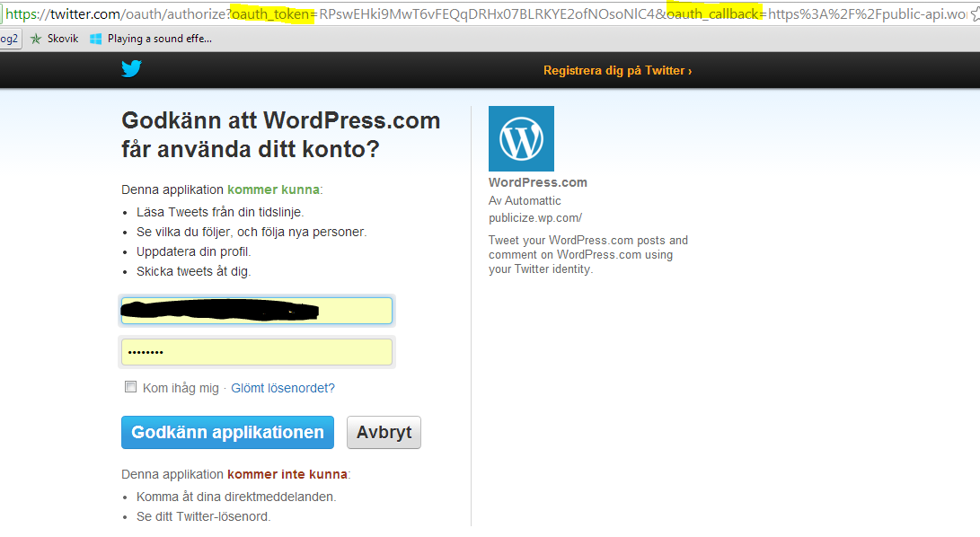
Task: Tick the 'Kom ihåg mig' checkbox
Action: point(131,387)
